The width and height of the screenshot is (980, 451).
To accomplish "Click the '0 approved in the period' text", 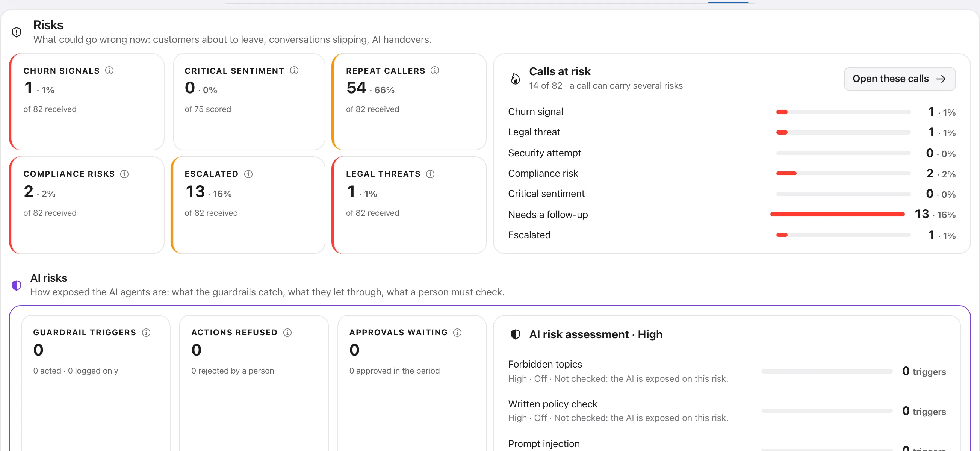I will coord(395,371).
